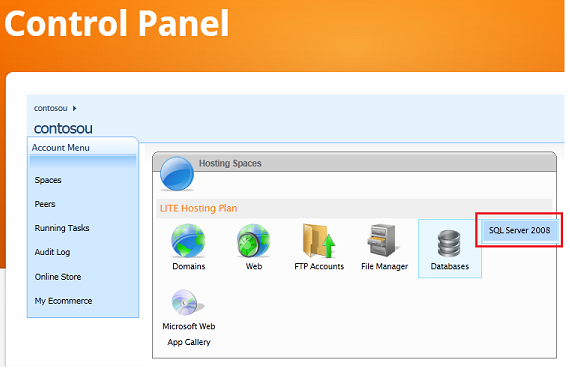Click the Control Panel title
The image size is (570, 372).
[117, 23]
